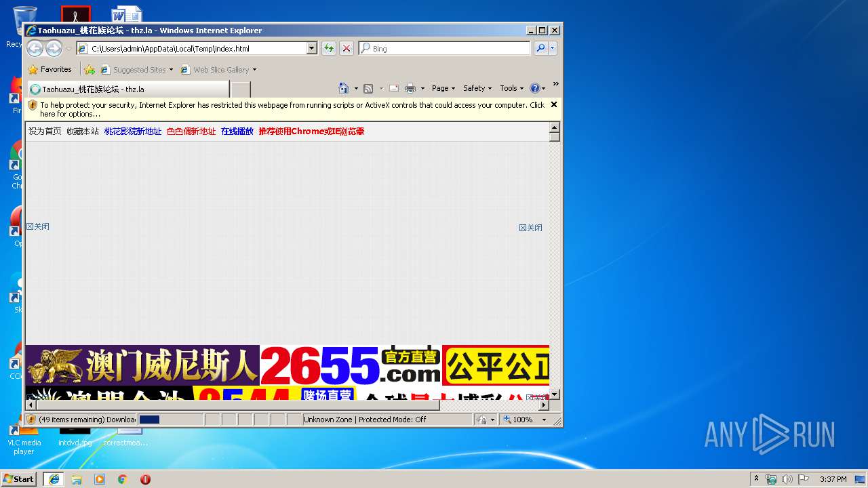The height and width of the screenshot is (488, 868).
Task: Click the vertical scrollbar up arrow
Action: click(x=554, y=127)
